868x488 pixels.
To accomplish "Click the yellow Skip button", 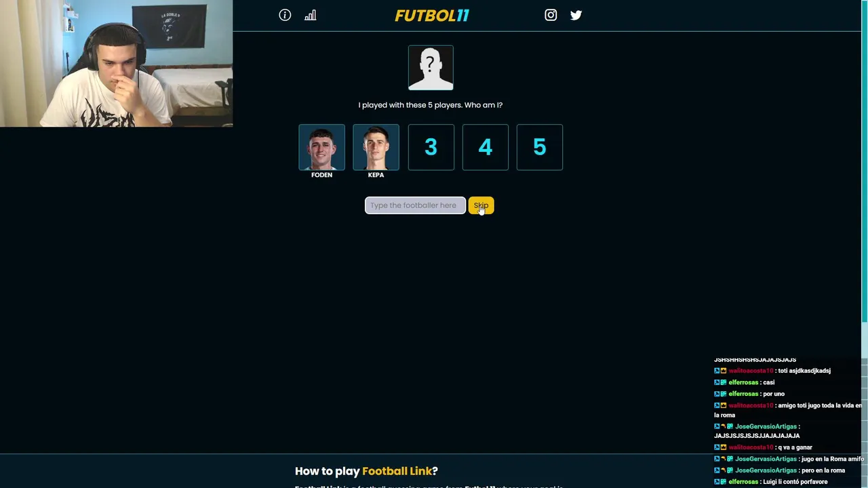I will pyautogui.click(x=481, y=205).
